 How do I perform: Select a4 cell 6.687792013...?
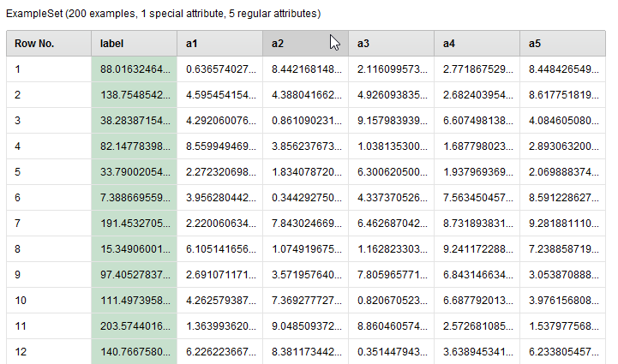point(477,301)
